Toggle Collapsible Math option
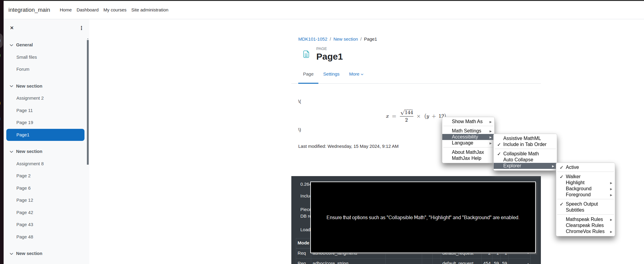The width and height of the screenshot is (644, 264). [x=525, y=154]
